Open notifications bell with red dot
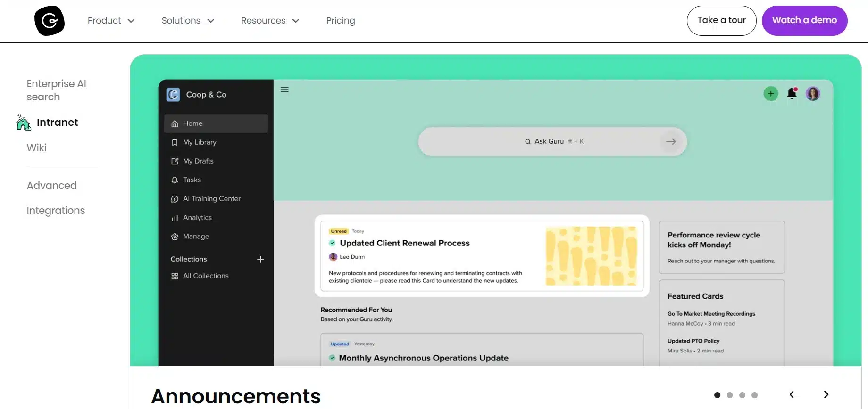Image resolution: width=868 pixels, height=409 pixels. pos(792,93)
